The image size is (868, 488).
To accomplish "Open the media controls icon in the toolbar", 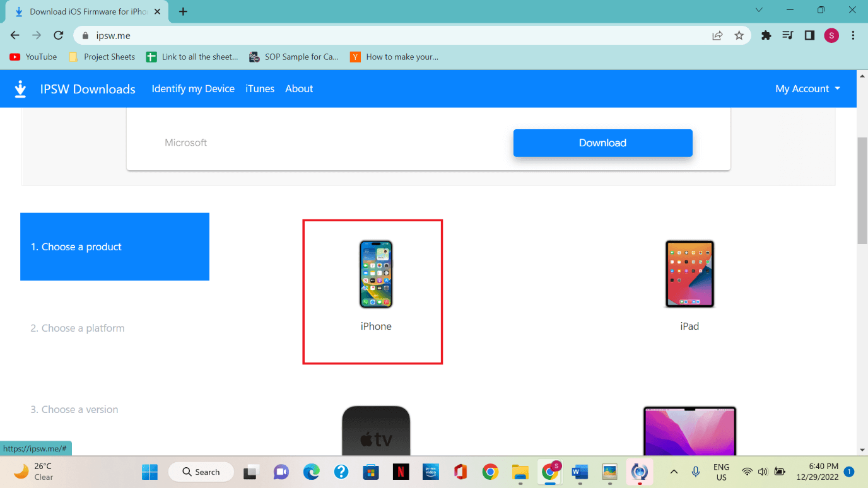I will pyautogui.click(x=787, y=35).
